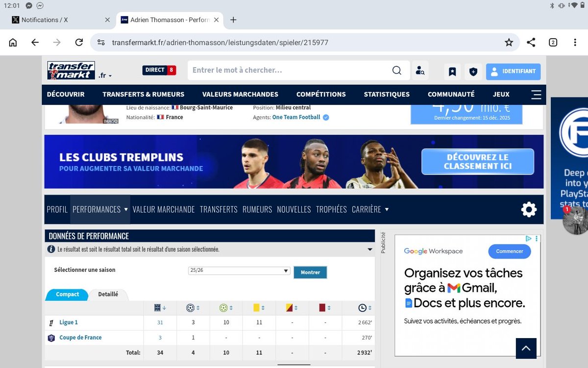Click the IDENTIFIANT login button
588x368 pixels.
pos(513,72)
